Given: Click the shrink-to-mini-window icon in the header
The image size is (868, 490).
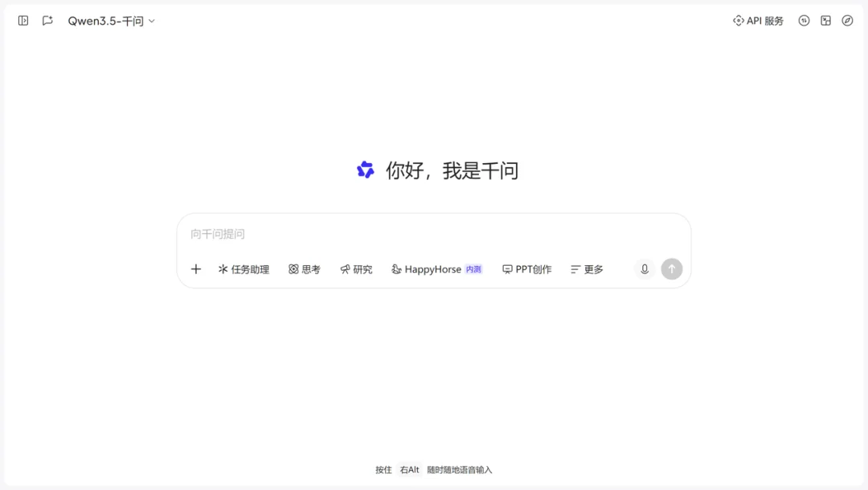Looking at the screenshot, I should (825, 21).
